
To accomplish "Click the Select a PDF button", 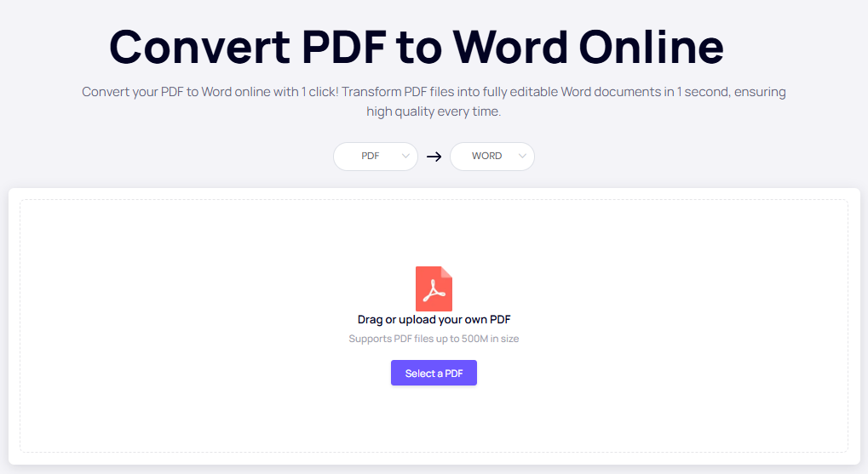I will point(434,373).
